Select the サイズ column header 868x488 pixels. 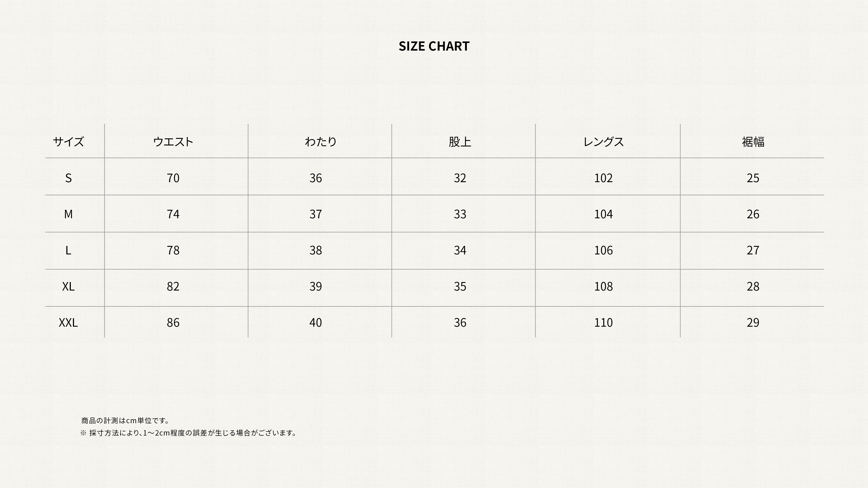tap(68, 142)
